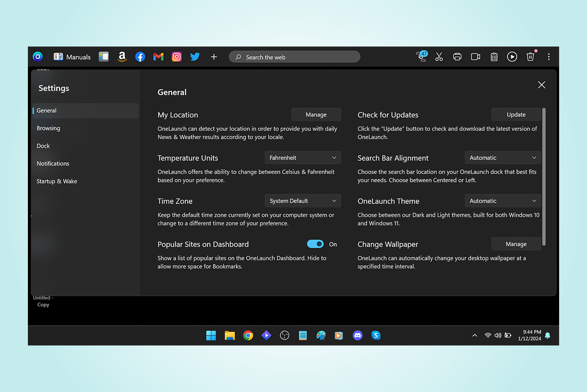Viewport: 587px width, 392px height.
Task: Open the Time Zone System Default dropdown
Action: 303,201
